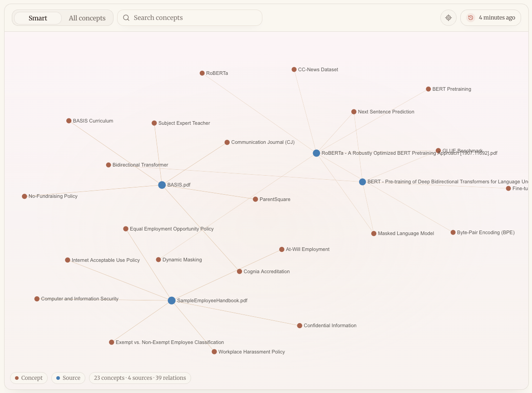Select the Workplace Harassment Policy node
The image size is (532, 393).
[214, 352]
